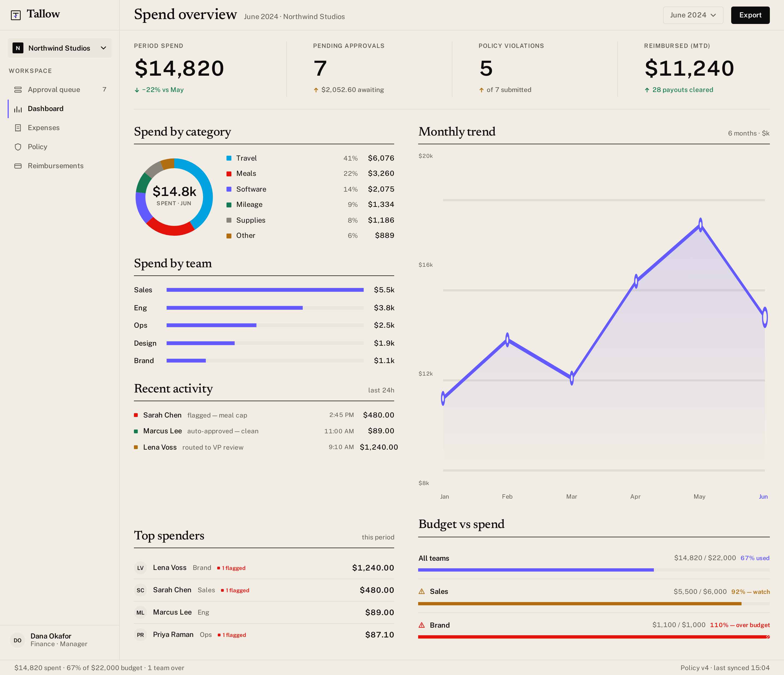
Task: Click the Other orange legend swatch
Action: point(229,236)
